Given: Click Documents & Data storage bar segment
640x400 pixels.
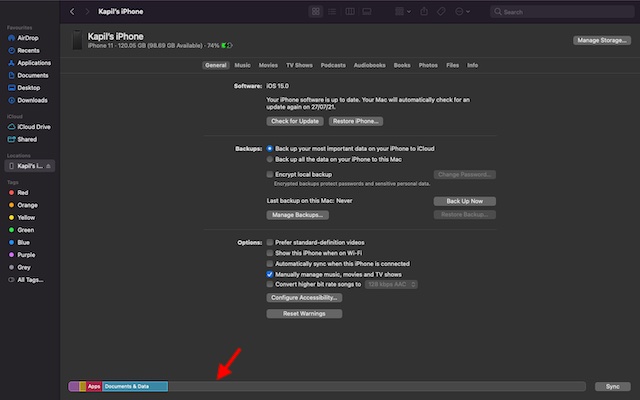Looking at the screenshot, I should point(134,386).
